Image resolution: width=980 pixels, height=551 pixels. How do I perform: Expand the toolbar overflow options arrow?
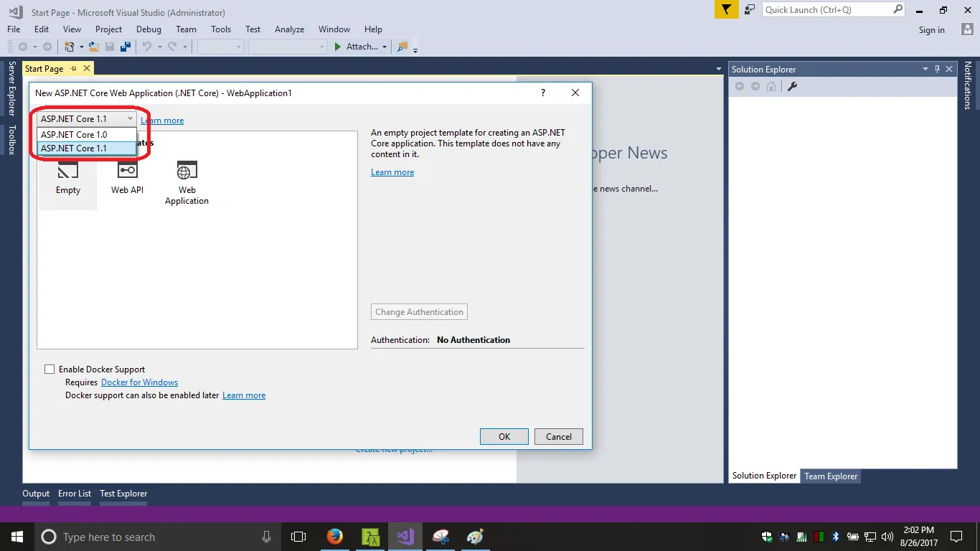[x=415, y=49]
